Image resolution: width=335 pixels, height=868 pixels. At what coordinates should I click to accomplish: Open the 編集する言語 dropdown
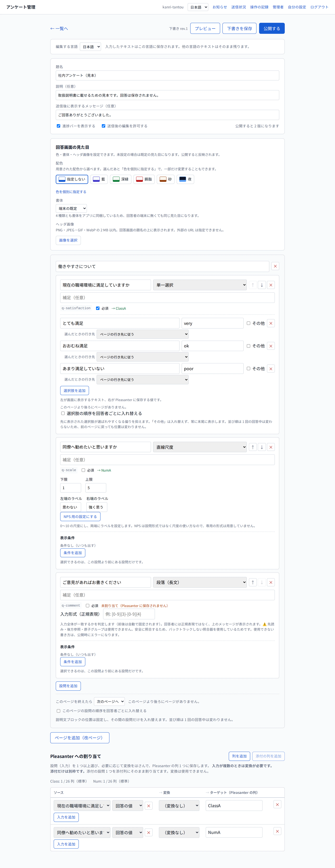click(x=91, y=47)
